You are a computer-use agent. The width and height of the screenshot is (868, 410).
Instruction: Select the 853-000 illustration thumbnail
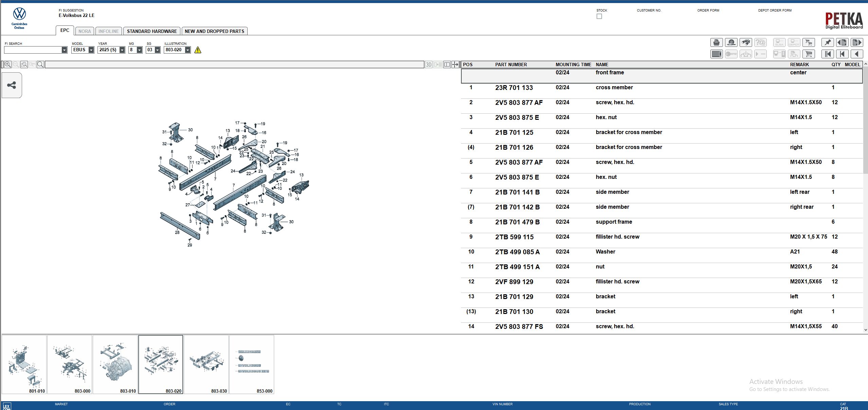(252, 365)
